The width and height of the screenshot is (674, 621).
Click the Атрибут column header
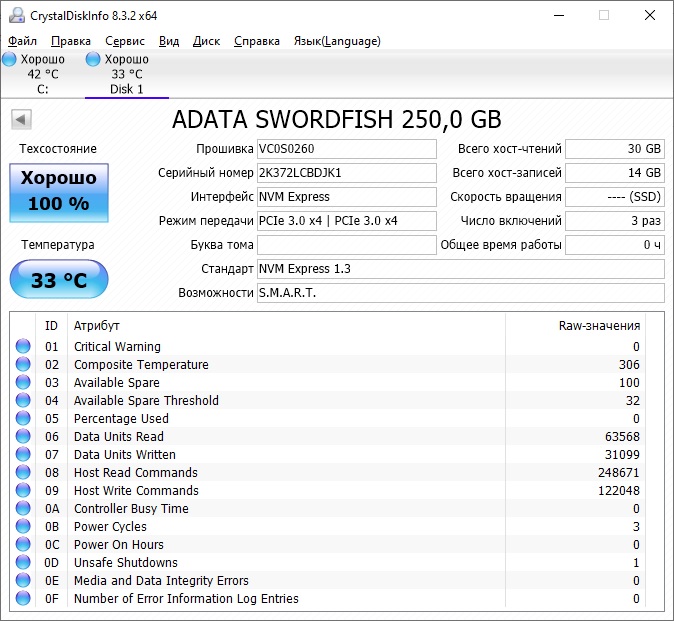(x=97, y=325)
